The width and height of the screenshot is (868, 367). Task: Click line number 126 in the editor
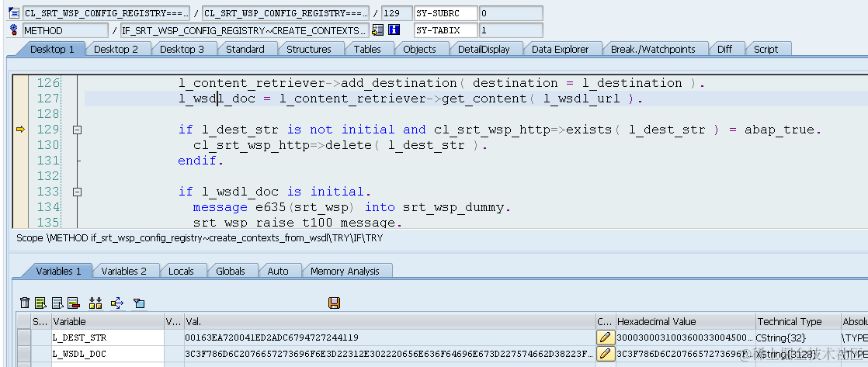coord(48,83)
